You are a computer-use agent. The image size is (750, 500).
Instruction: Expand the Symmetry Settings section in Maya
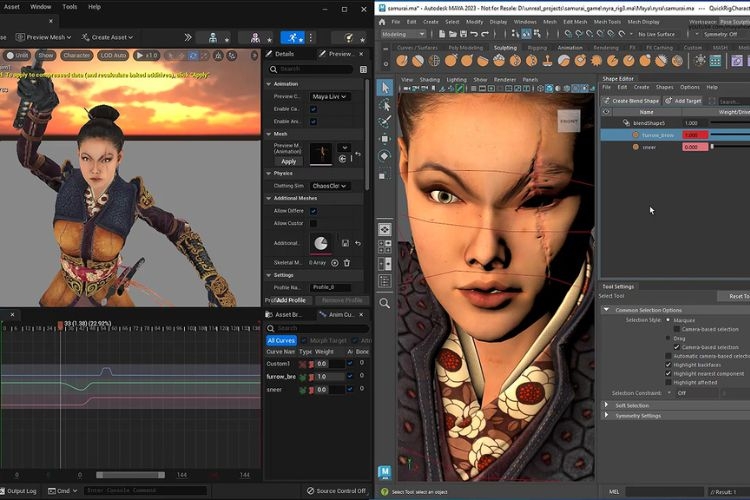(607, 415)
